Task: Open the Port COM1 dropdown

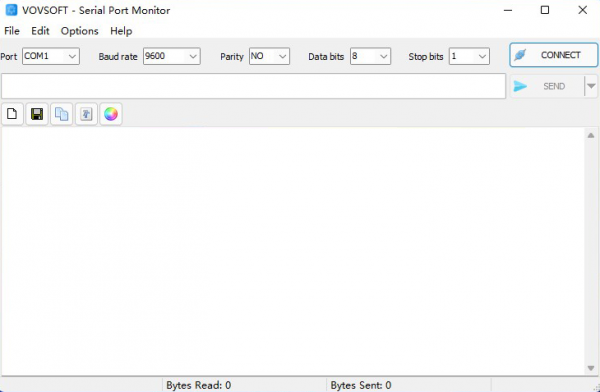Action: (51, 56)
